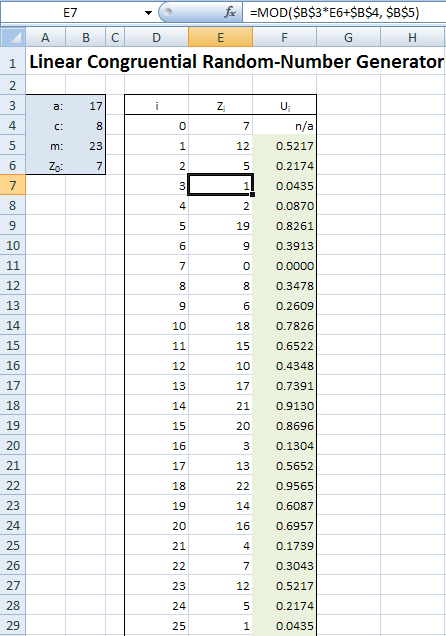This screenshot has height=636, width=446.
Task: Click Zi cell with value 22
Action: (x=221, y=486)
